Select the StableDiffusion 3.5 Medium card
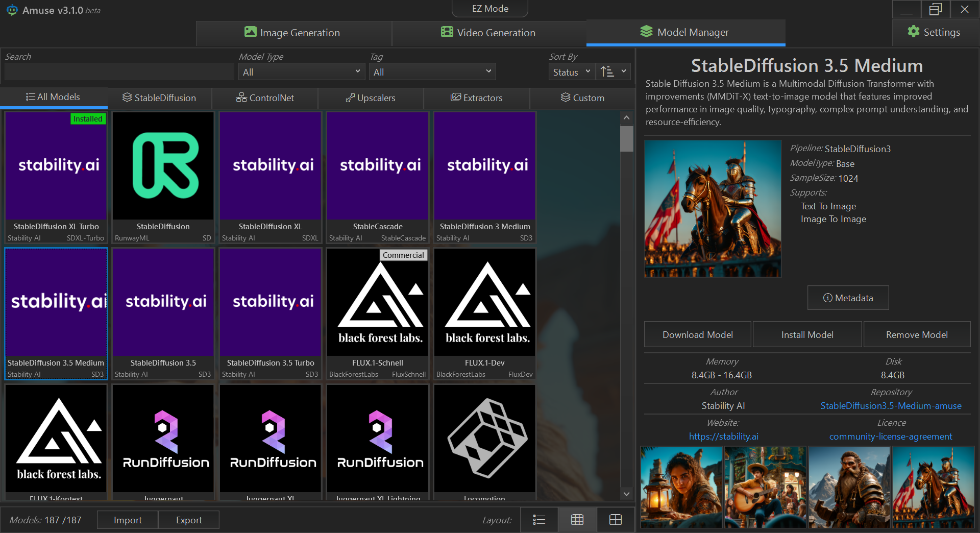The height and width of the screenshot is (533, 980). [x=56, y=314]
